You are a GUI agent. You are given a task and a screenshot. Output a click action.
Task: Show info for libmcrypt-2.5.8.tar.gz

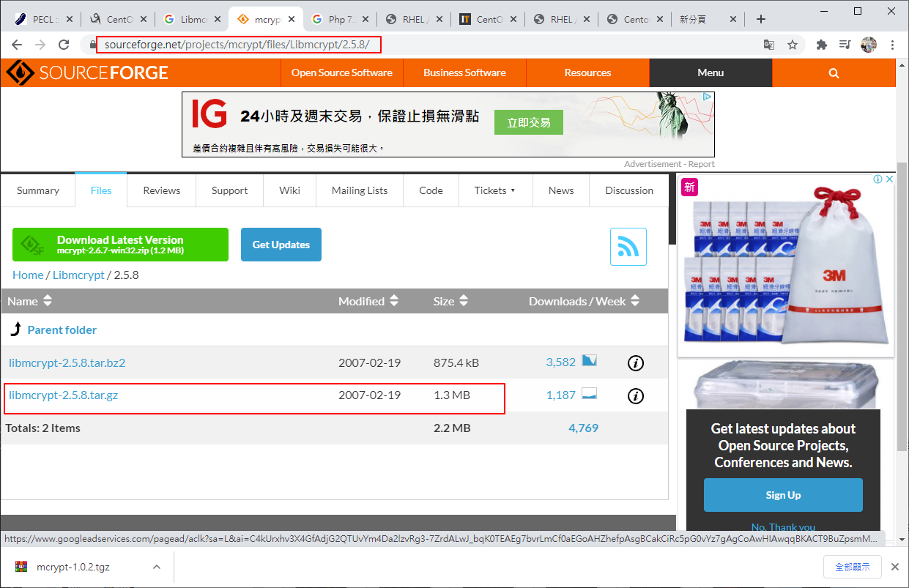click(636, 396)
